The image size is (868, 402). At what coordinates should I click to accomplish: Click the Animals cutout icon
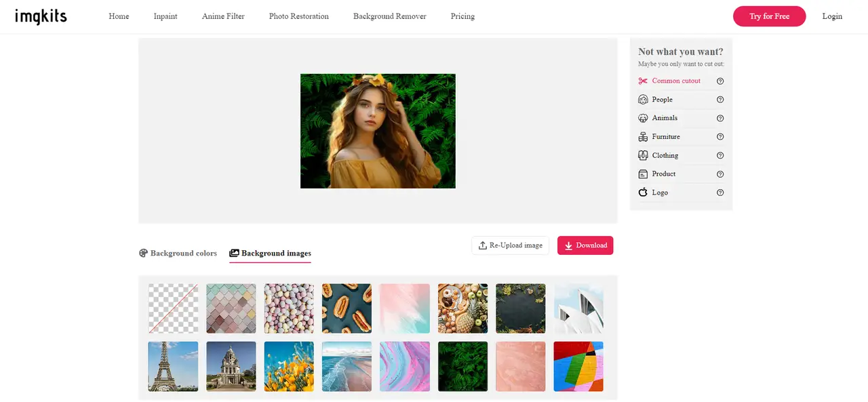click(643, 118)
